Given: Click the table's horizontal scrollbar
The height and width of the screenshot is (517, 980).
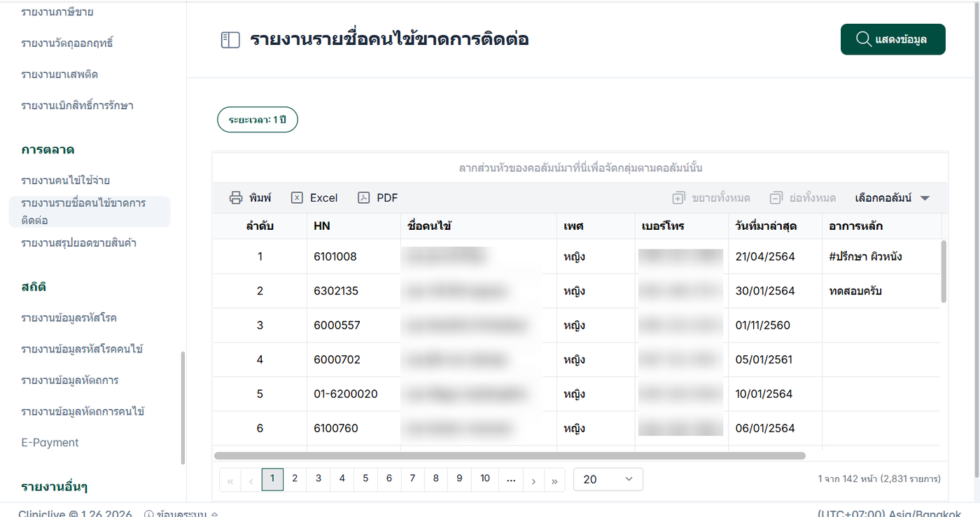Looking at the screenshot, I should pos(510,455).
